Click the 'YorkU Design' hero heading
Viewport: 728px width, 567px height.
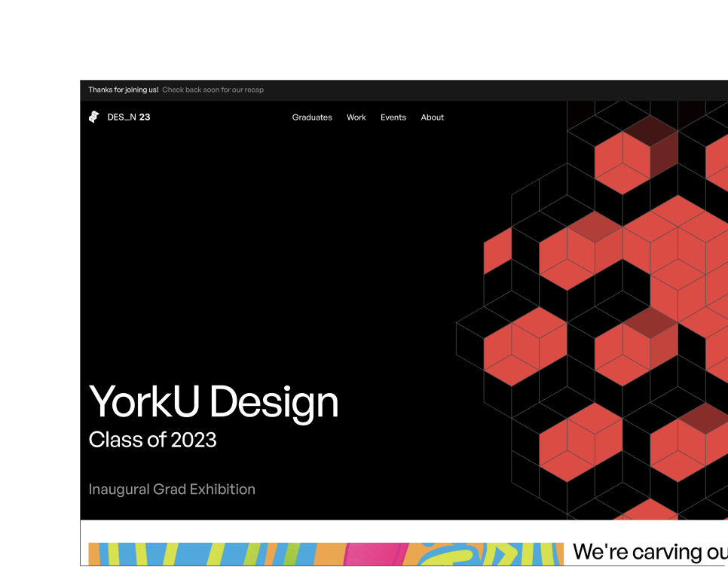click(x=214, y=401)
